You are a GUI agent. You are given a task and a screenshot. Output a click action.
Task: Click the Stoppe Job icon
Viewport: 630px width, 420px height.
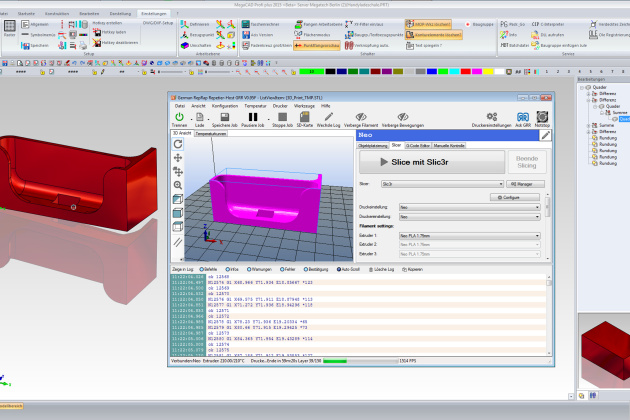281,117
